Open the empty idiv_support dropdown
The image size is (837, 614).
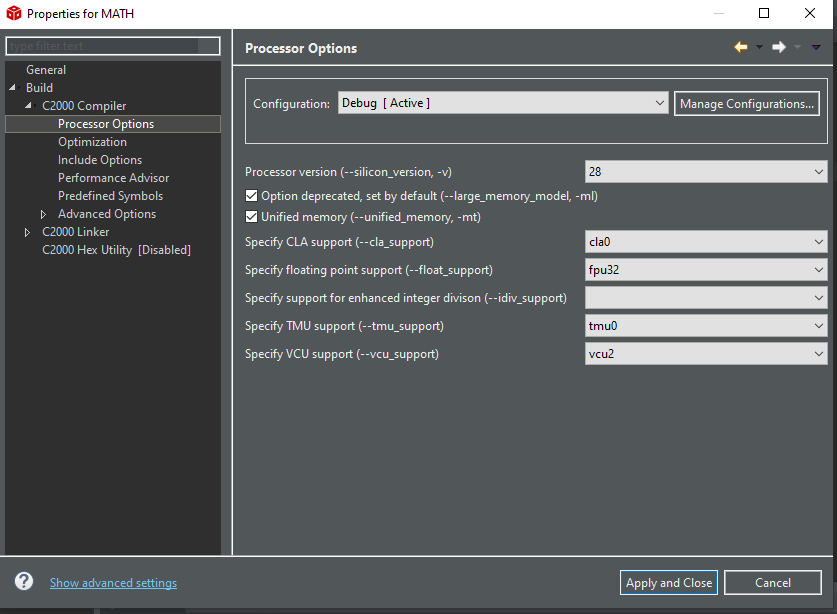click(x=706, y=297)
